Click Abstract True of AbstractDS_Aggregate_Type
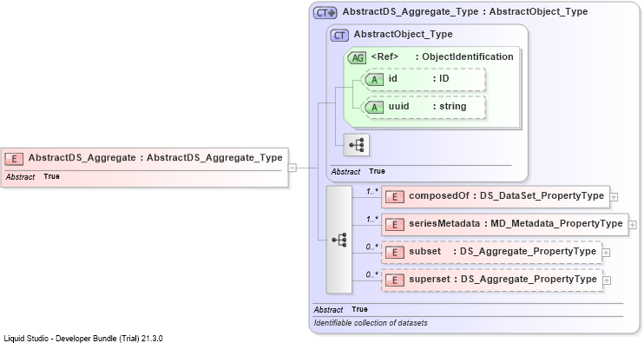This screenshot has width=644, height=343. pyautogui.click(x=340, y=309)
